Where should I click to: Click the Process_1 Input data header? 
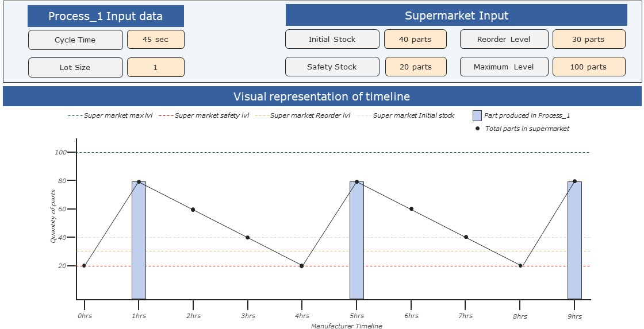(105, 16)
